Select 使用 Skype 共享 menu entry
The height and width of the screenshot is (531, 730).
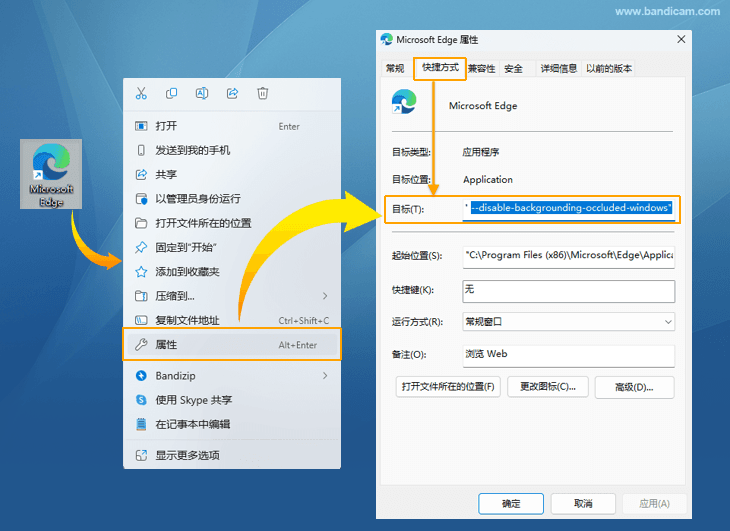tap(232, 400)
